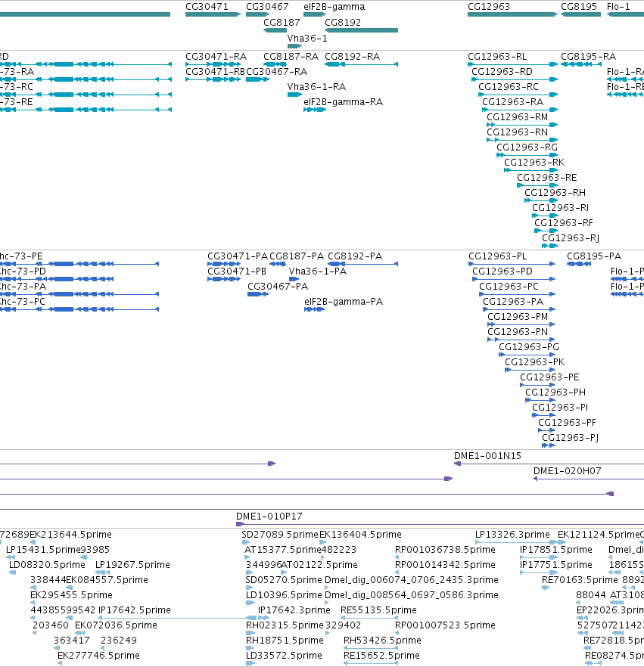
Task: Select EST RE55135.5prime label
Action: [378, 610]
